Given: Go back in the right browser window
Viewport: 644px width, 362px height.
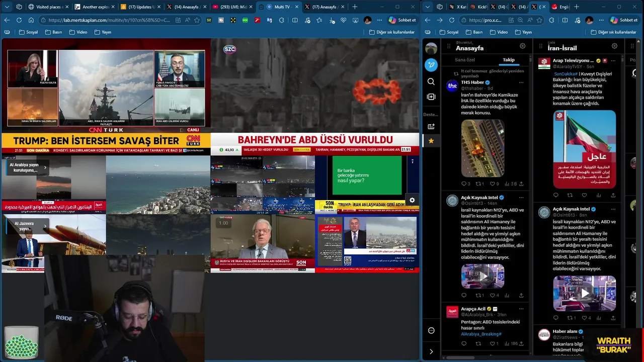Looking at the screenshot, I should (427, 20).
